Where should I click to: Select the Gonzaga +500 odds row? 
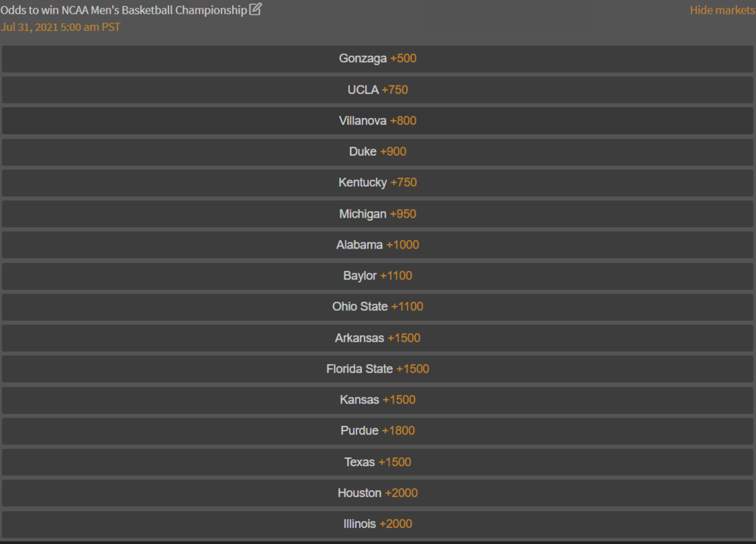(x=377, y=59)
